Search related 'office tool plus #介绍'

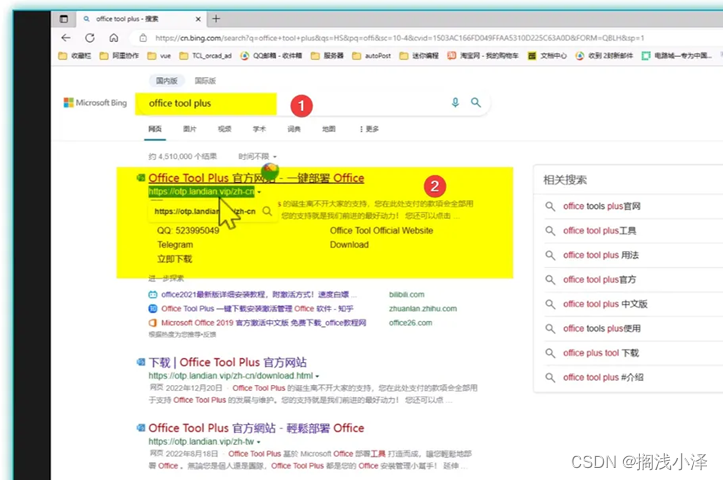603,377
